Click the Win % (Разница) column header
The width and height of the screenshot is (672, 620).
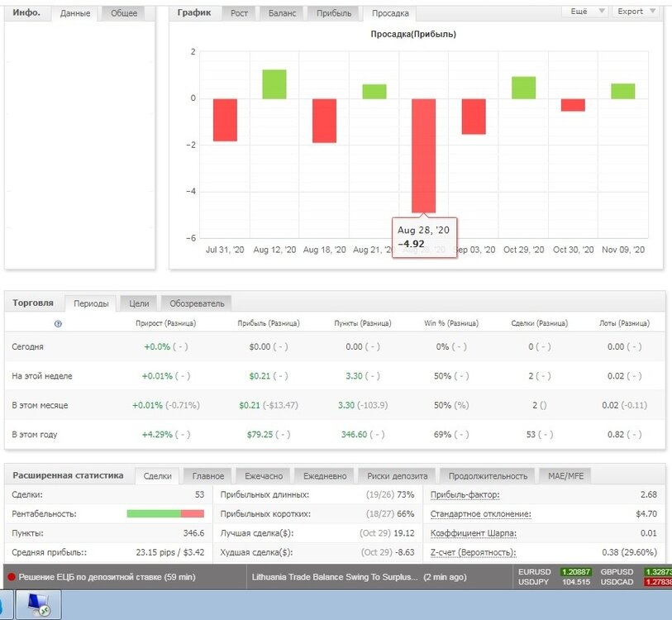point(451,323)
